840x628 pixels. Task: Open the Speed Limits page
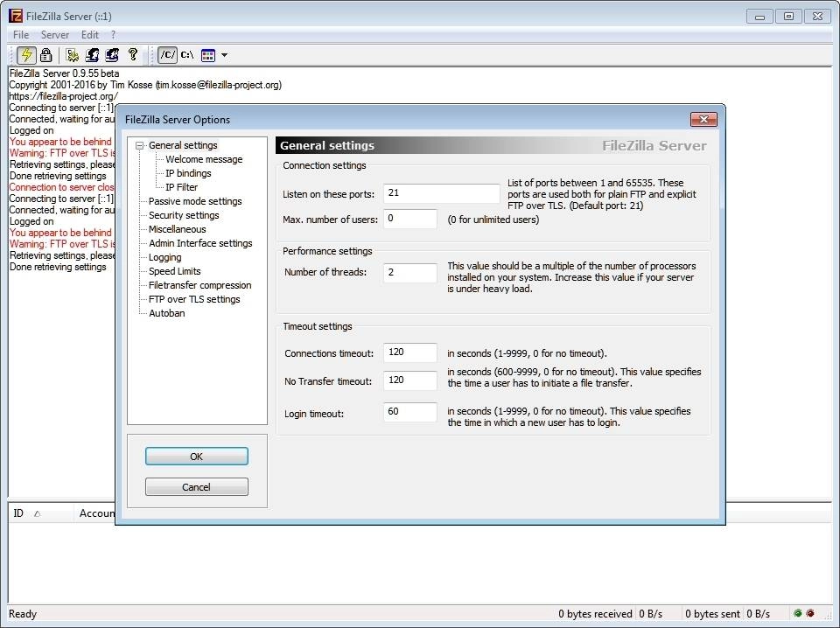point(175,271)
